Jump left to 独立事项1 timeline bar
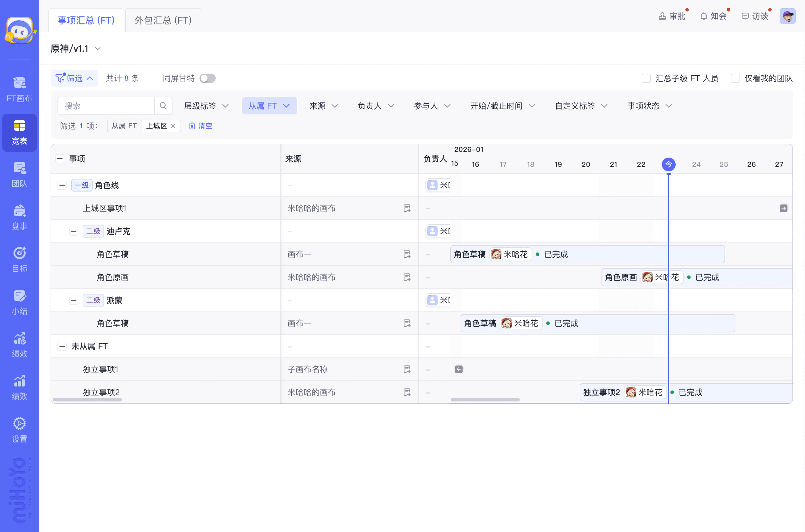 pos(459,370)
